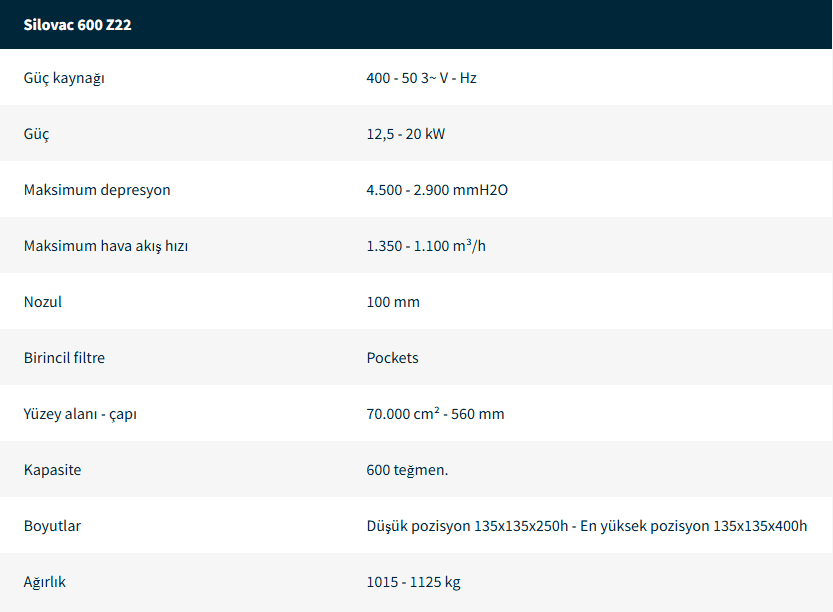Select the 70.000 cm² - 560 mm value
This screenshot has height=612, width=833.
point(435,413)
